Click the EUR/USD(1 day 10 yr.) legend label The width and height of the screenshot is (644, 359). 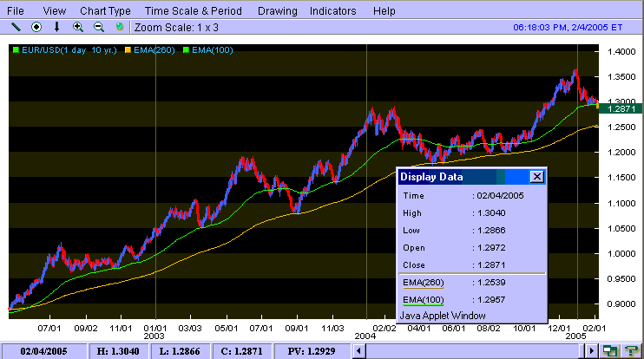coord(69,50)
